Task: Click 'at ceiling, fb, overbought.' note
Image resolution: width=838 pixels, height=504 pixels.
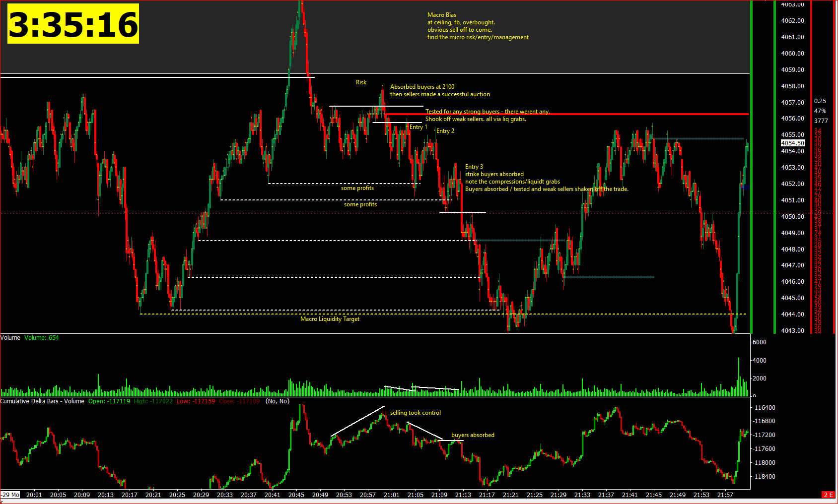Action: pyautogui.click(x=461, y=22)
